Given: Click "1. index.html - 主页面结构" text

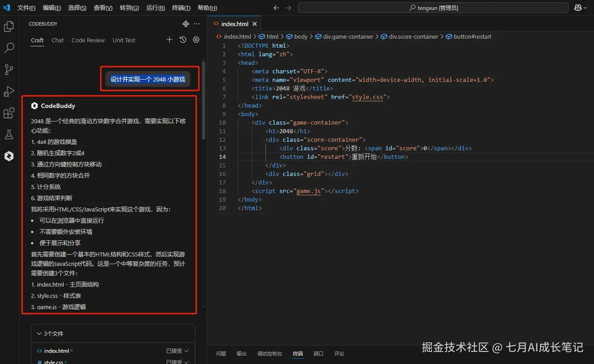Looking at the screenshot, I should [65, 284].
